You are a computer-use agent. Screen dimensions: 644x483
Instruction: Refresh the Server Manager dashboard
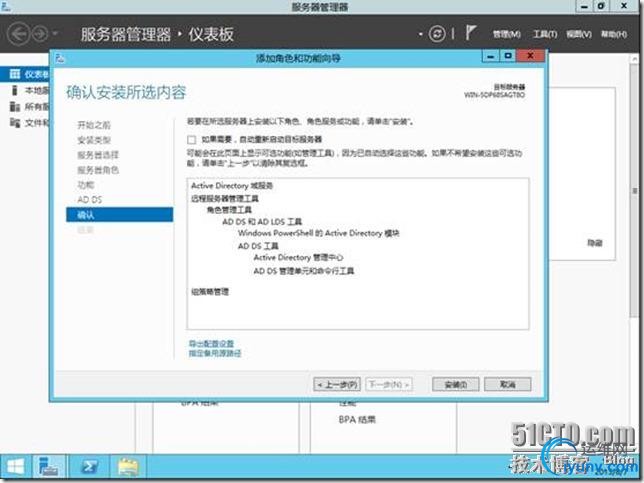click(x=437, y=34)
